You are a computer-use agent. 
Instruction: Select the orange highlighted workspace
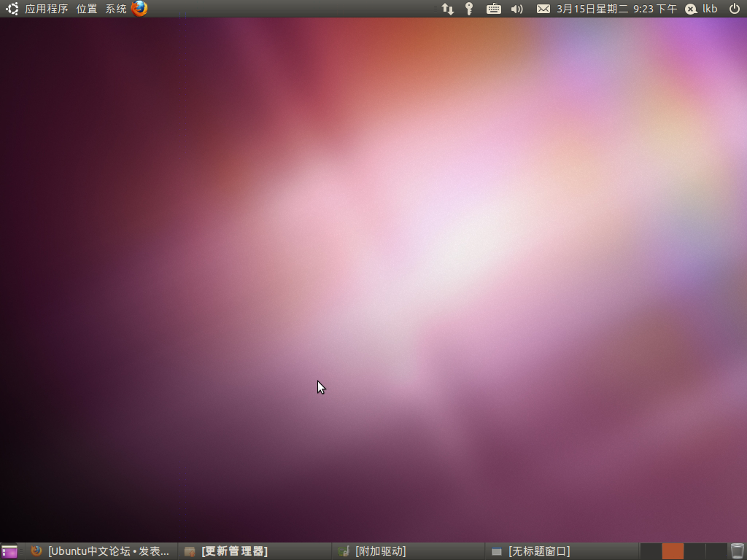(673, 551)
